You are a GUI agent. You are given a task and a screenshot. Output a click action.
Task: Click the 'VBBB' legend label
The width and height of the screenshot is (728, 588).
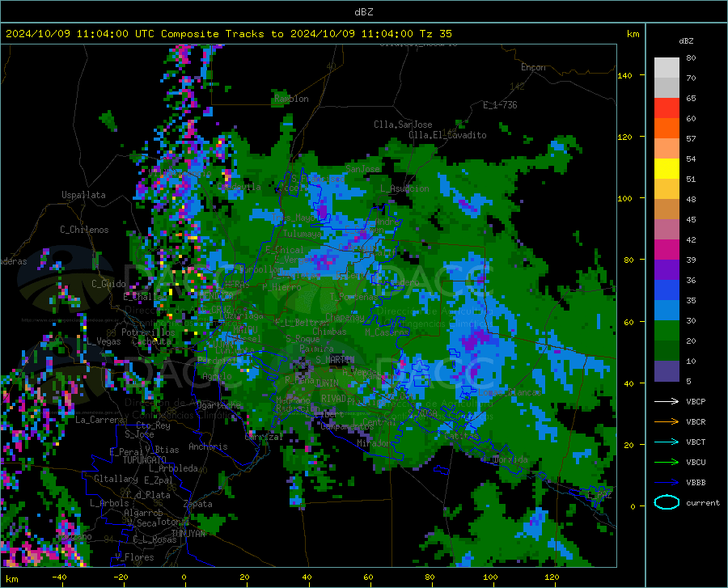coord(696,483)
